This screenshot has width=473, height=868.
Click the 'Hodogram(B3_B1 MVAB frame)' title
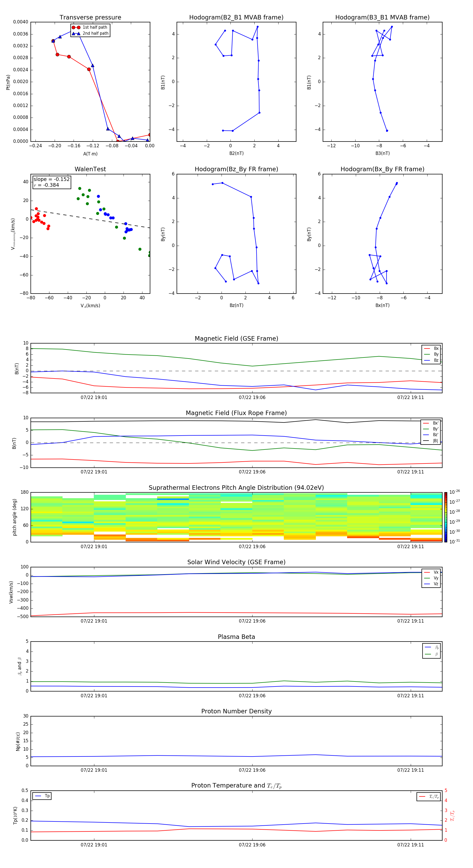pos(382,17)
